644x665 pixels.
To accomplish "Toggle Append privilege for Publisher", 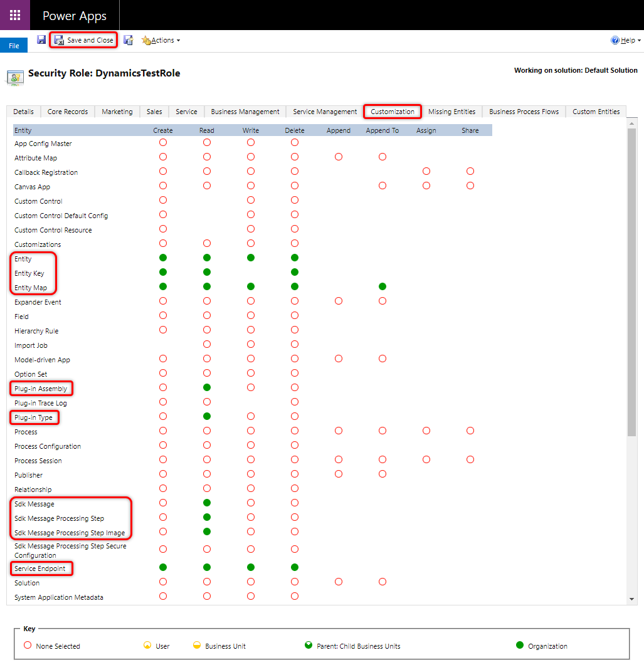I will pyautogui.click(x=339, y=474).
